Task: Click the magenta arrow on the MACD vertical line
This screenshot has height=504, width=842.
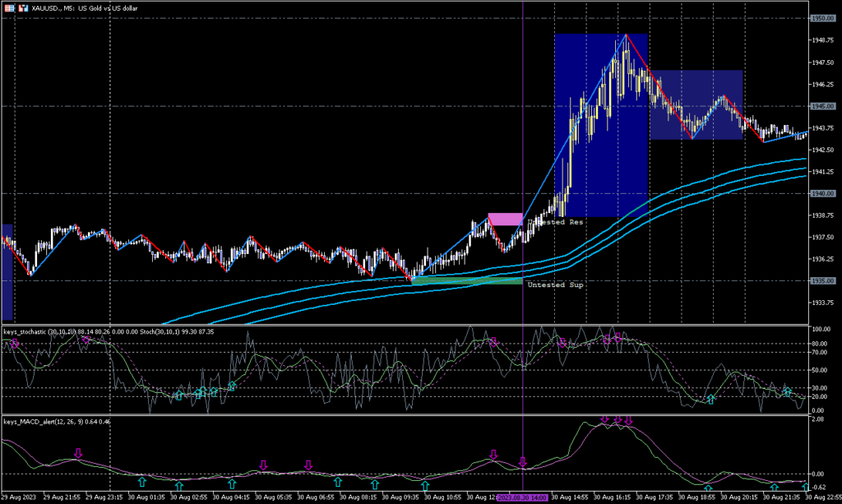Action: click(x=523, y=462)
